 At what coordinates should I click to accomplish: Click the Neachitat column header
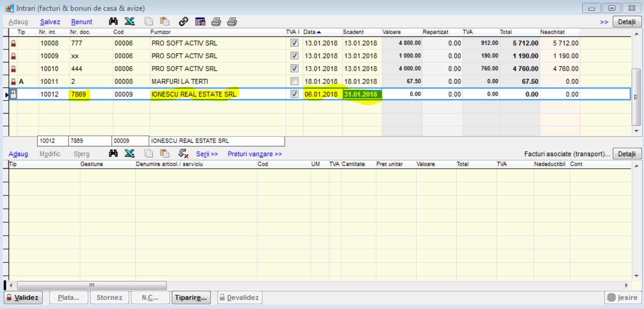560,32
